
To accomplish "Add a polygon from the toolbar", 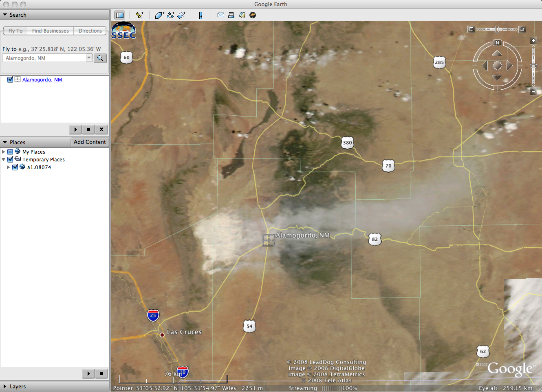I will tap(159, 15).
